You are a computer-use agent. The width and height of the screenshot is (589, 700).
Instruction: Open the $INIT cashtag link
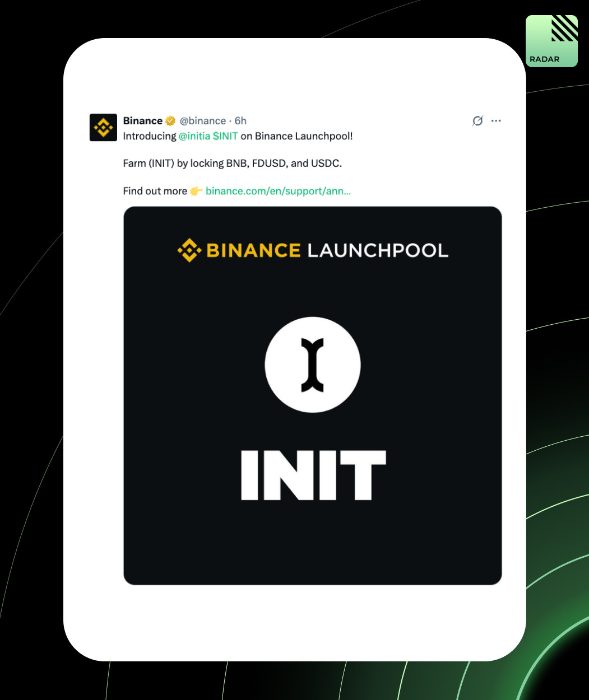225,136
